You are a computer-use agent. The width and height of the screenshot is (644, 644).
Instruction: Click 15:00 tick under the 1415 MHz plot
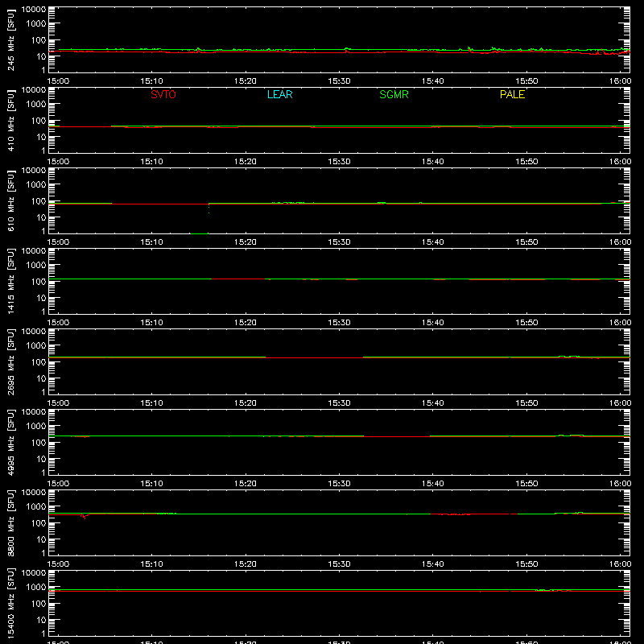click(x=58, y=323)
